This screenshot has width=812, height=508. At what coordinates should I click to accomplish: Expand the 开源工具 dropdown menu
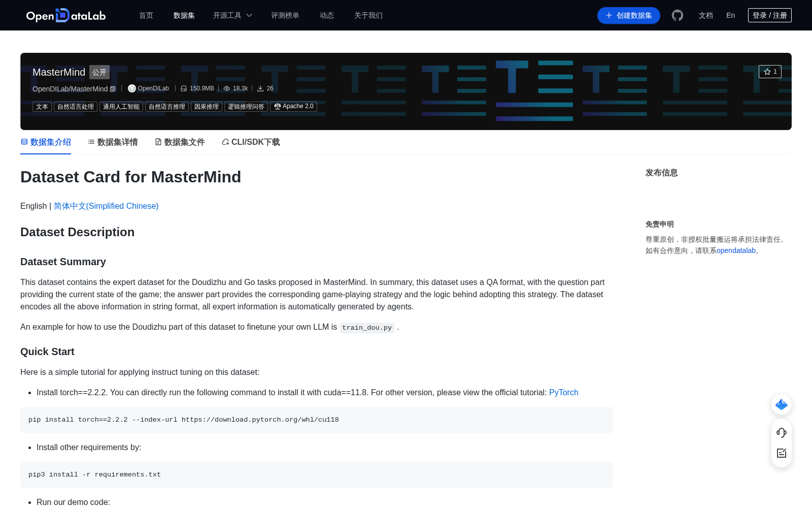(x=232, y=15)
